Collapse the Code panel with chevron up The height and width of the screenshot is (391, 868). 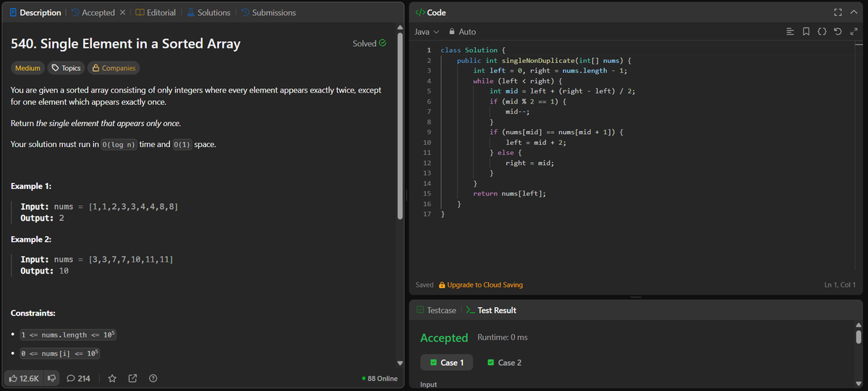coord(854,12)
